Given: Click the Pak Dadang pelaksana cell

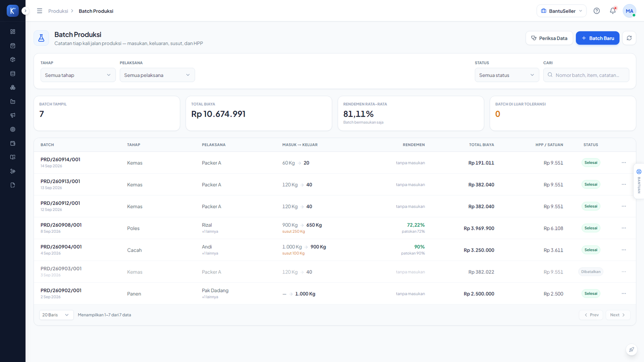Looking at the screenshot, I should click(x=215, y=290).
